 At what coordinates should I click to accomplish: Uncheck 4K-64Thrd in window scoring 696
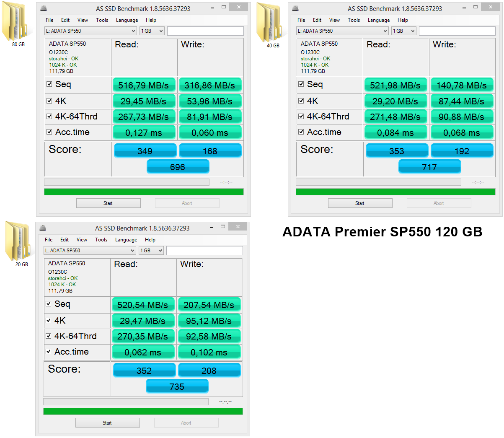point(49,117)
